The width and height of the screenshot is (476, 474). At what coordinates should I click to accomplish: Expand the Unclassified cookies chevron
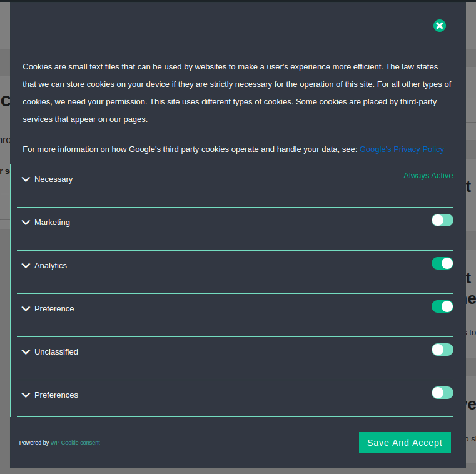[26, 352]
